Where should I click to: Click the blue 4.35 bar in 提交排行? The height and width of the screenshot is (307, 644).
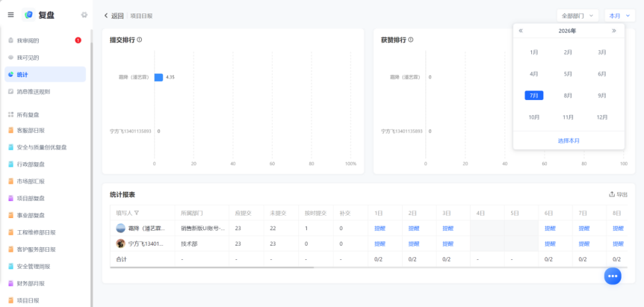158,77
